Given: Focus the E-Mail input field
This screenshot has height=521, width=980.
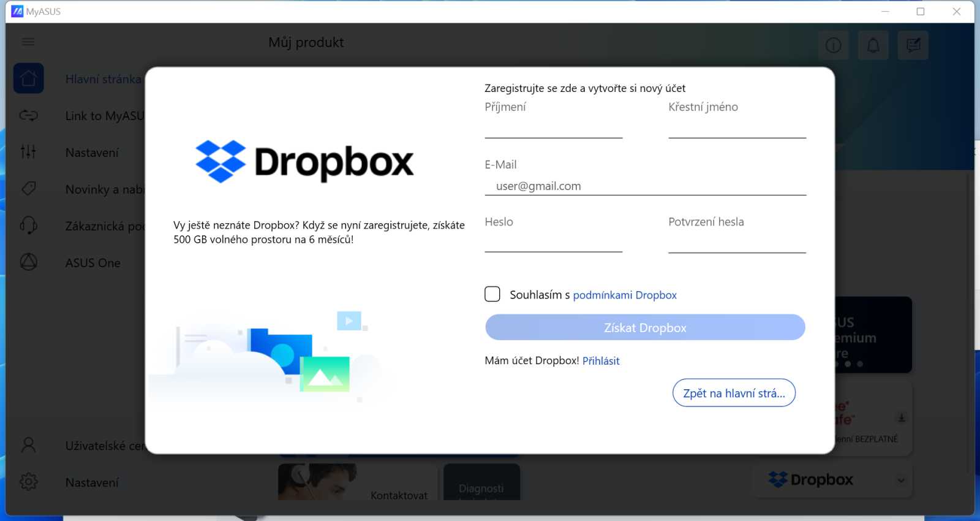Looking at the screenshot, I should (x=646, y=186).
